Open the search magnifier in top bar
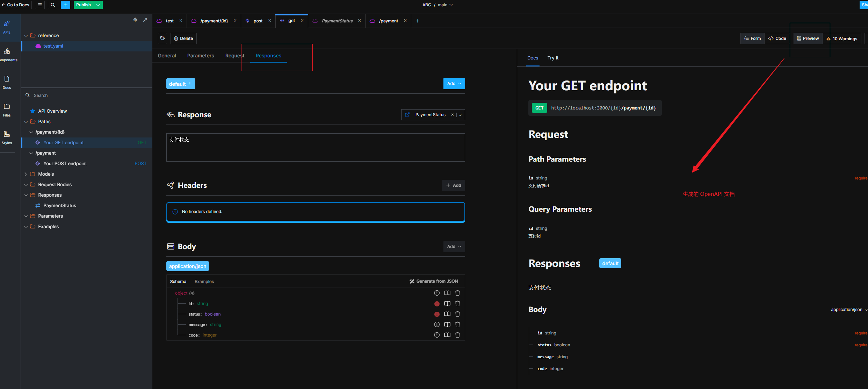868x389 pixels. tap(53, 5)
